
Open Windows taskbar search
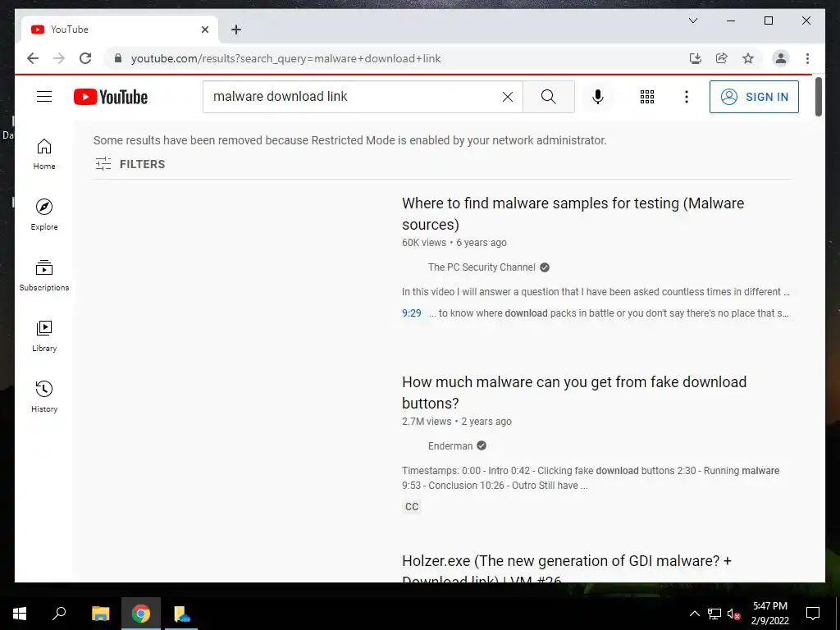[59, 614]
